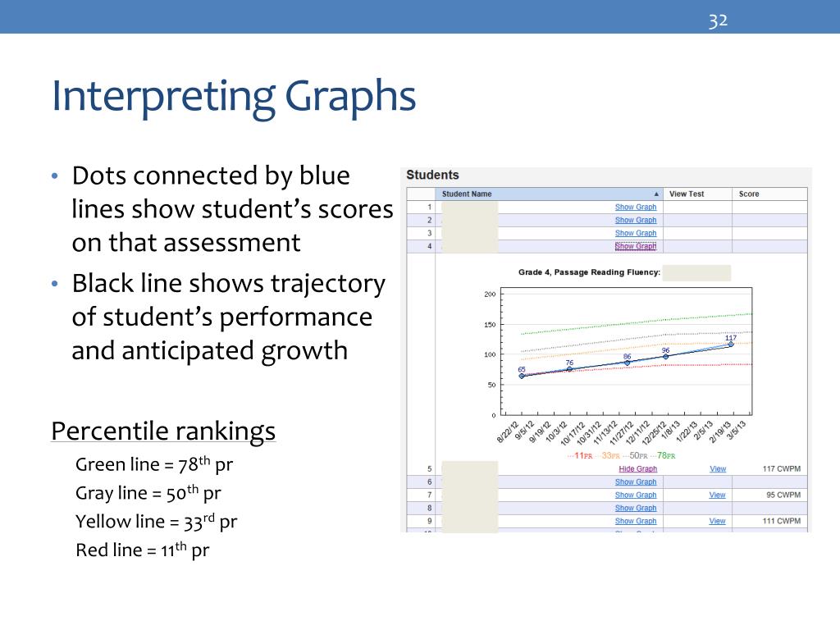This screenshot has height=630, width=840.
Task: Click the Red line = 11th pr text
Action: pos(142,549)
